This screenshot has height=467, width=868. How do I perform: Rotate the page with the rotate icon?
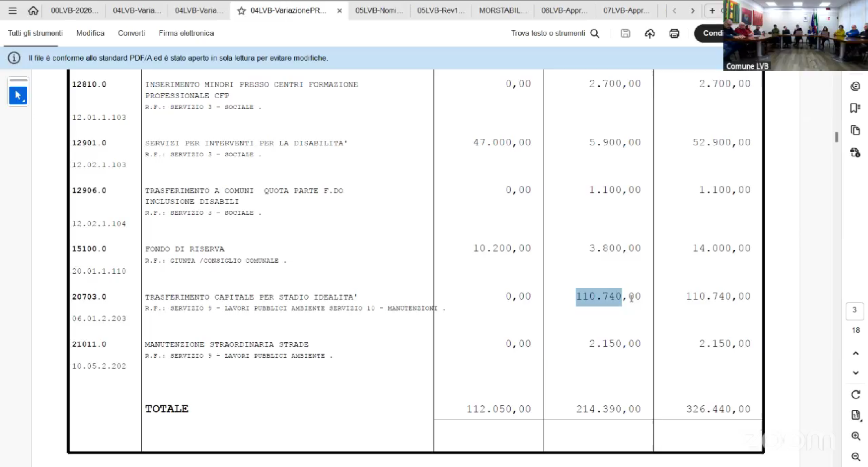click(855, 395)
